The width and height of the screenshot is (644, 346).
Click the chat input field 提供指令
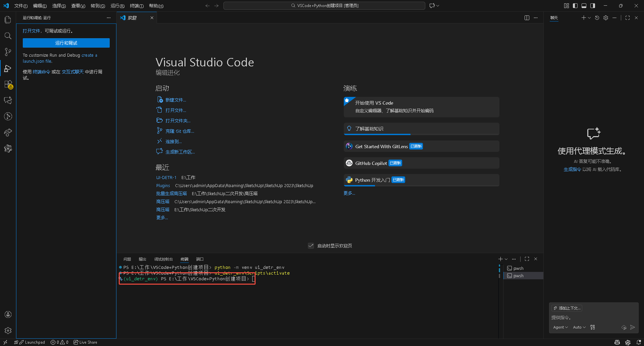[593, 318]
